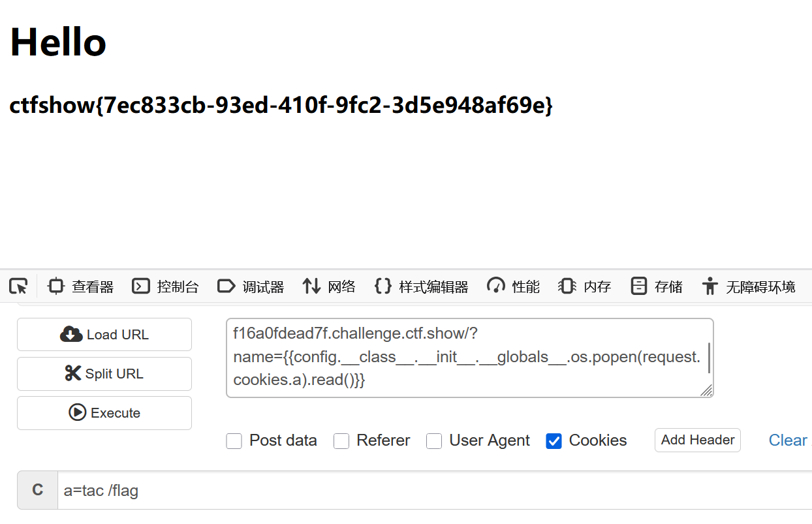The height and width of the screenshot is (524, 812).
Task: Open the Network (网络) panel
Action: (x=329, y=286)
